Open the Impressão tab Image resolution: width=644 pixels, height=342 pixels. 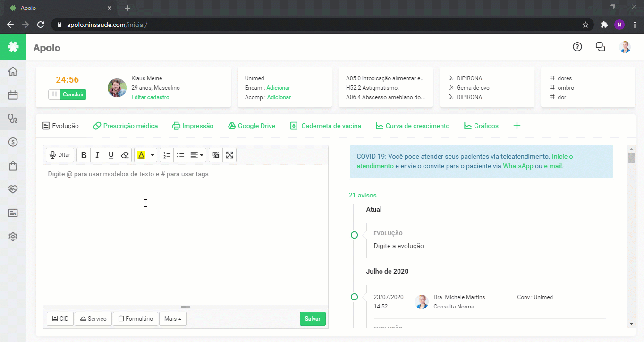pyautogui.click(x=193, y=126)
